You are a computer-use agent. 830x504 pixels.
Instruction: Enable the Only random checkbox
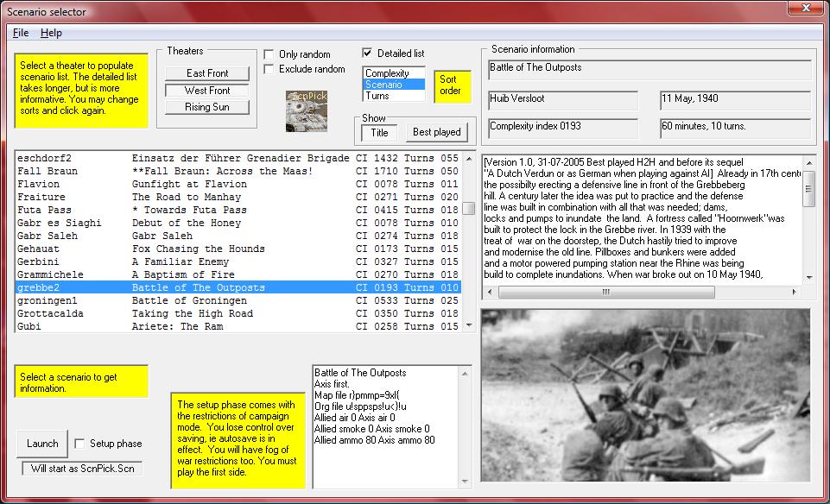(x=269, y=54)
